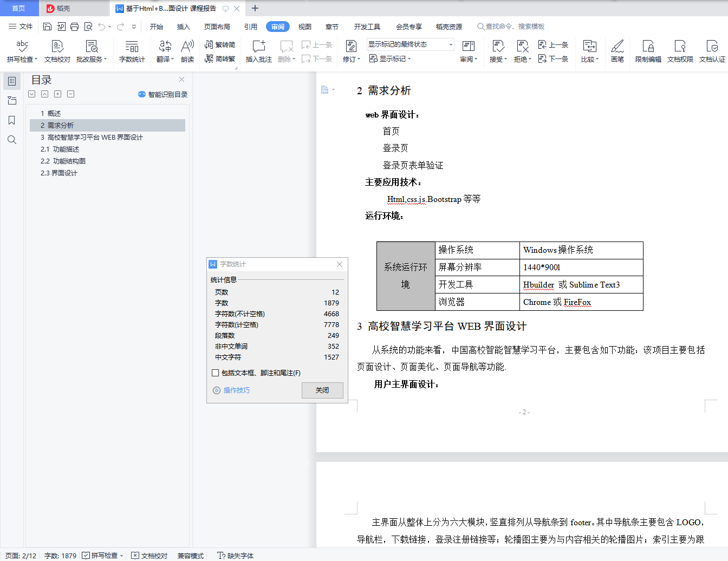The image size is (728, 561).
Task: Start 朗读 read-aloud tool
Action: pyautogui.click(x=187, y=51)
